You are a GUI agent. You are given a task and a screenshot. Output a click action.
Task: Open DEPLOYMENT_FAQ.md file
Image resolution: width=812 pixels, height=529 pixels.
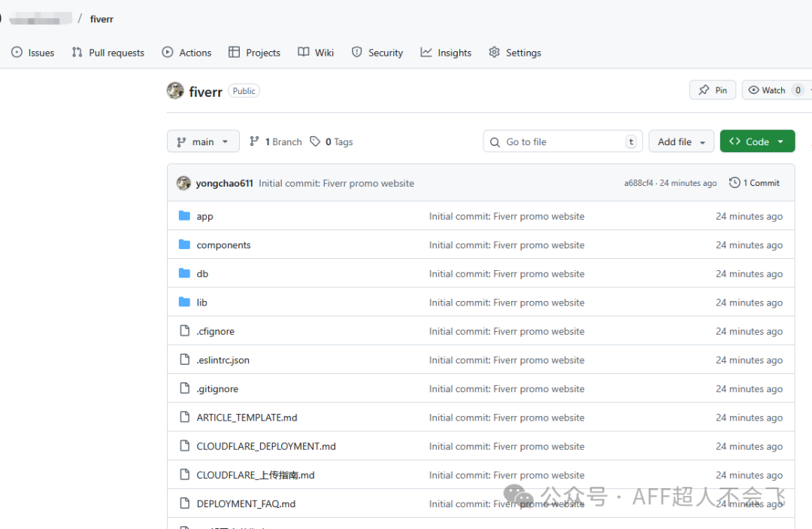pos(246,504)
